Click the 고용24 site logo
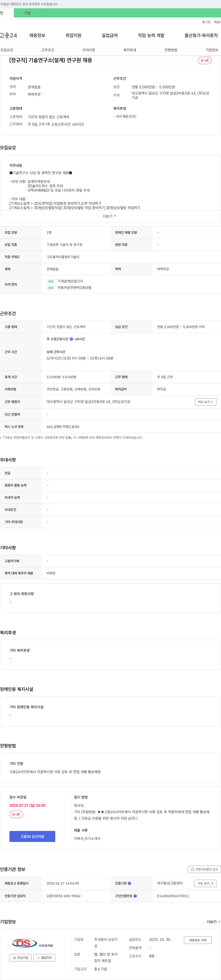 (8, 35)
